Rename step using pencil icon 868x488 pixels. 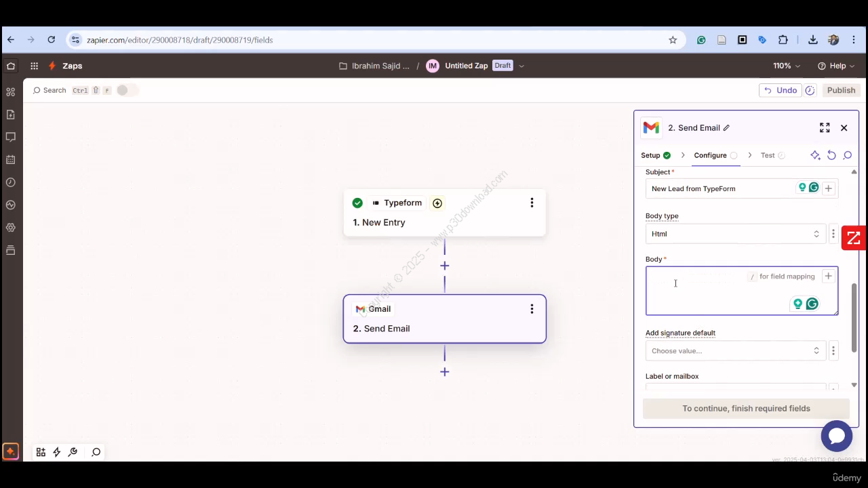726,127
